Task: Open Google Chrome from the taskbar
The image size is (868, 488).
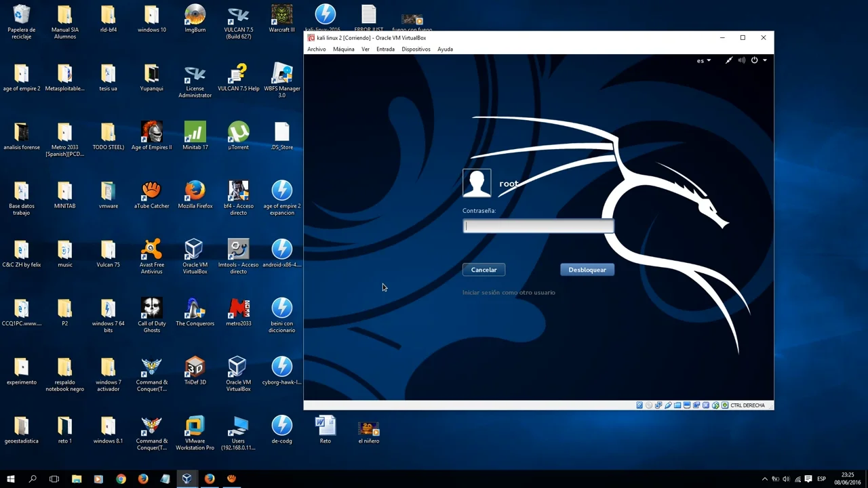Action: (121, 479)
